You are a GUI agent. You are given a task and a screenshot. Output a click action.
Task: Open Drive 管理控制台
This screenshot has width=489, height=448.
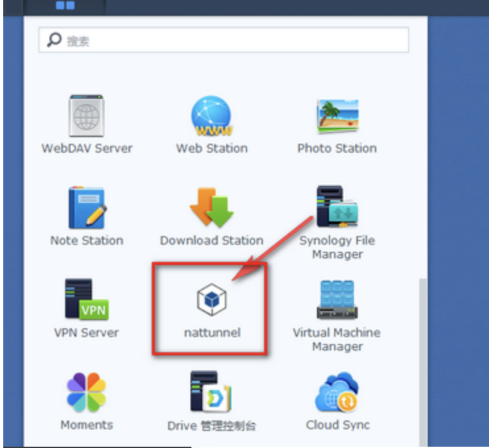coord(211,391)
